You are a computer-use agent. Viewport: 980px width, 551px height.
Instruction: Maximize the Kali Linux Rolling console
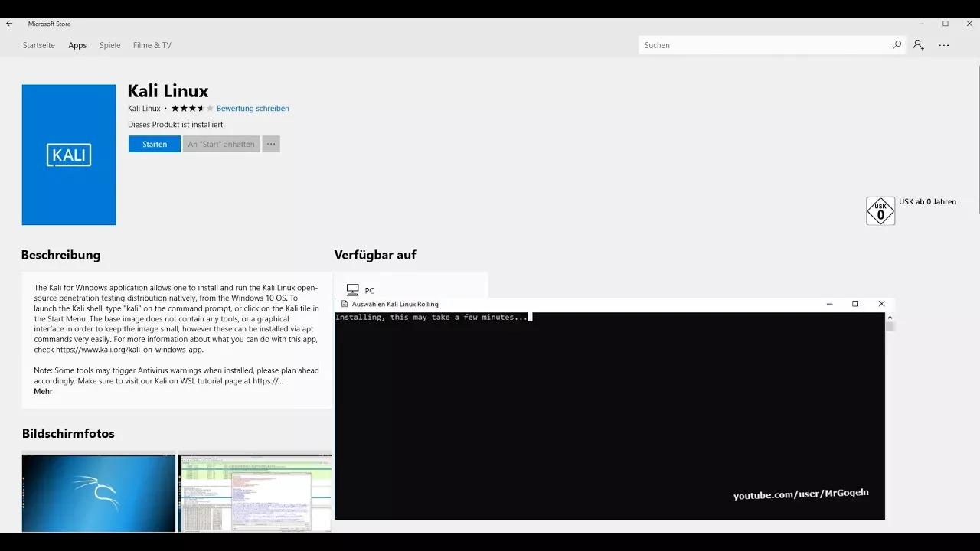coord(855,304)
